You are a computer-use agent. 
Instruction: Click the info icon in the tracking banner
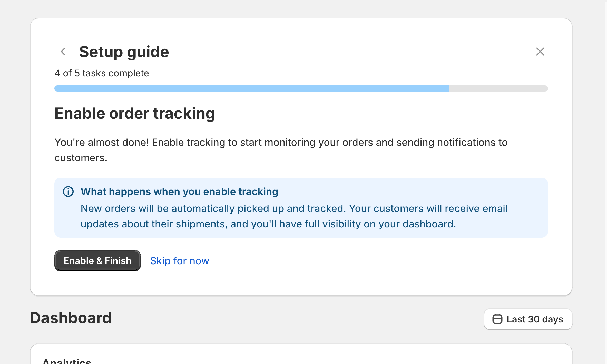68,191
